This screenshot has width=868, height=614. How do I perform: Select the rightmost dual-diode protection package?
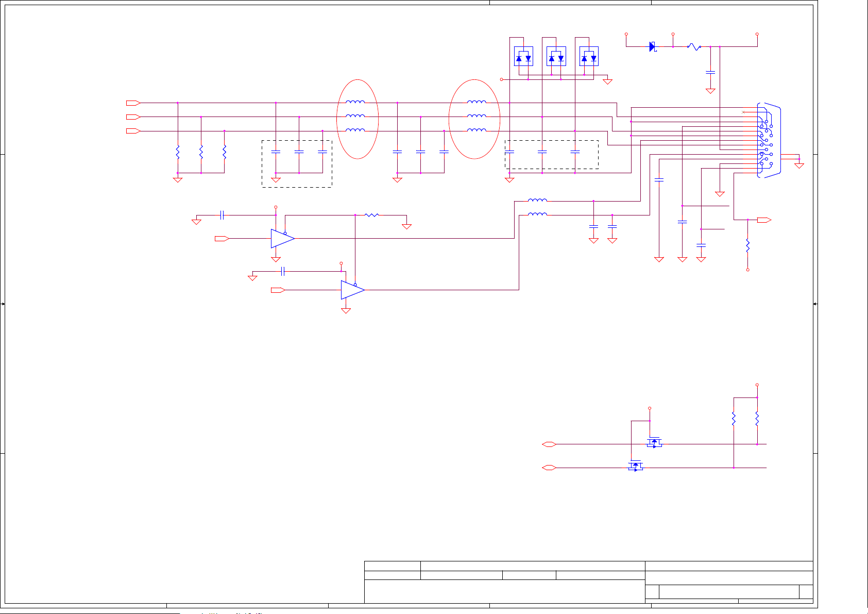[x=589, y=57]
